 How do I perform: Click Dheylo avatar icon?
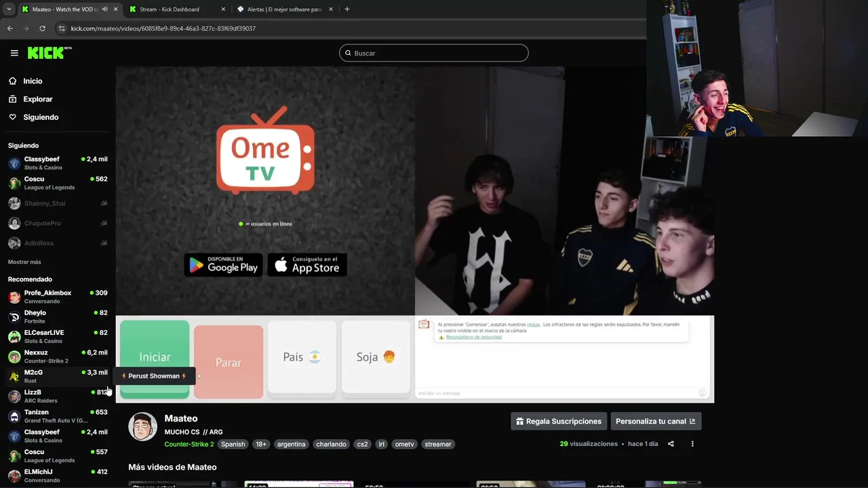coord(14,317)
